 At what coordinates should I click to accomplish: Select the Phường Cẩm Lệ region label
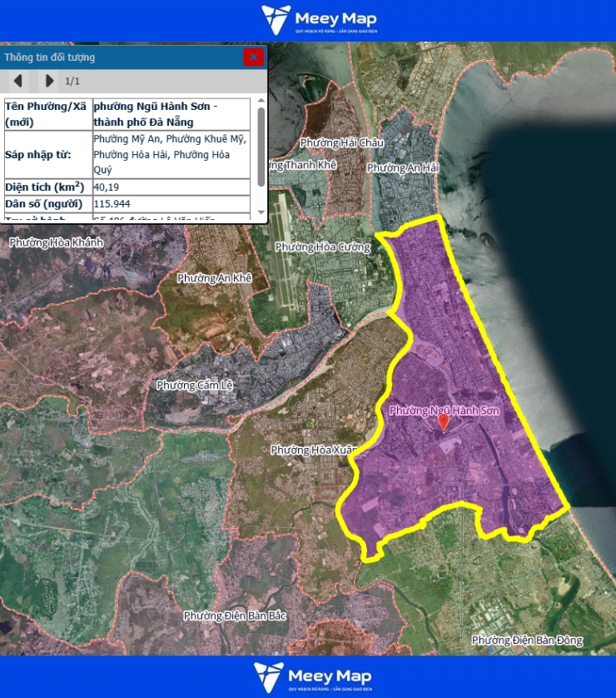tap(193, 386)
